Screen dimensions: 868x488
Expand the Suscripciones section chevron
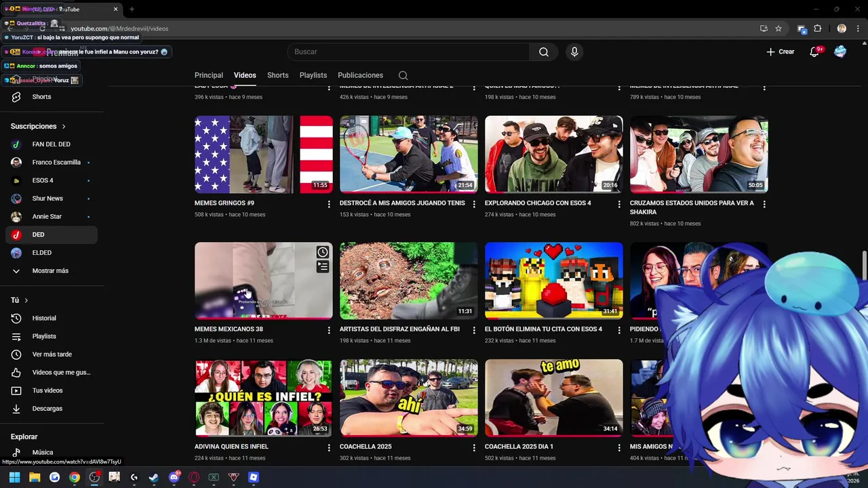pyautogui.click(x=64, y=126)
